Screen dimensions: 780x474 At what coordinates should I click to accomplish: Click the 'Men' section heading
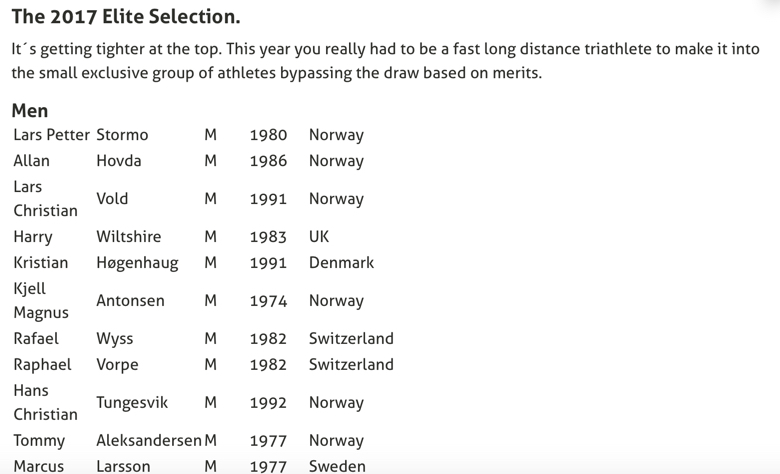(30, 110)
